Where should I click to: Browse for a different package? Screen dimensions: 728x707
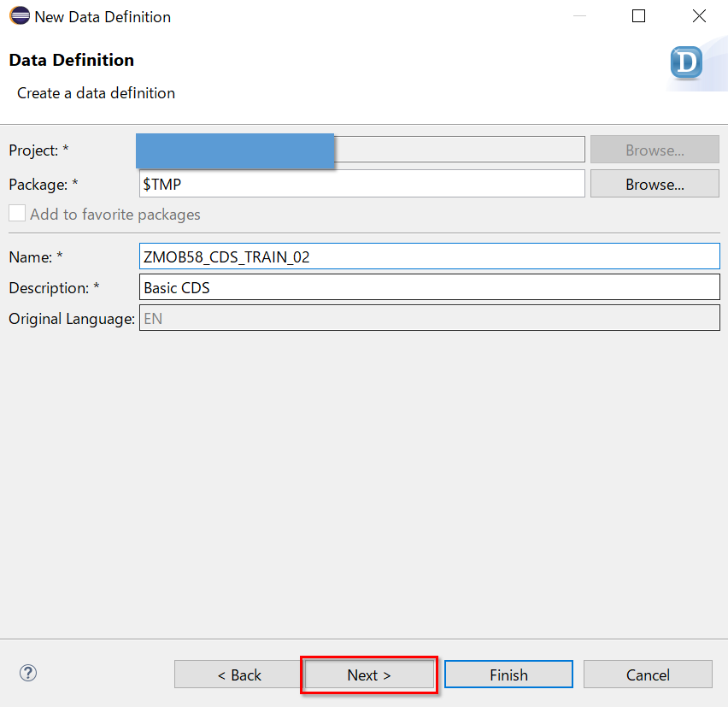[655, 183]
